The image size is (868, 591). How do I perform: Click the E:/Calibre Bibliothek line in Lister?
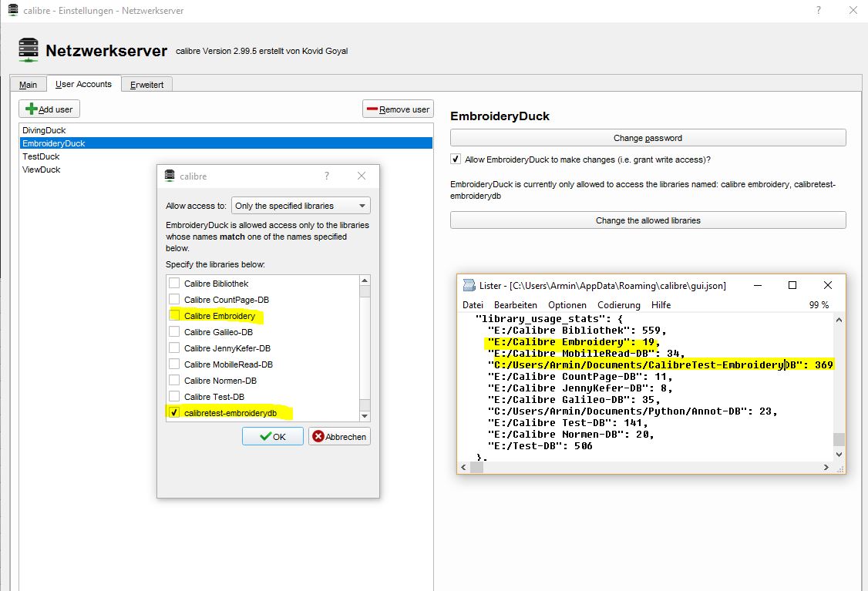(577, 331)
